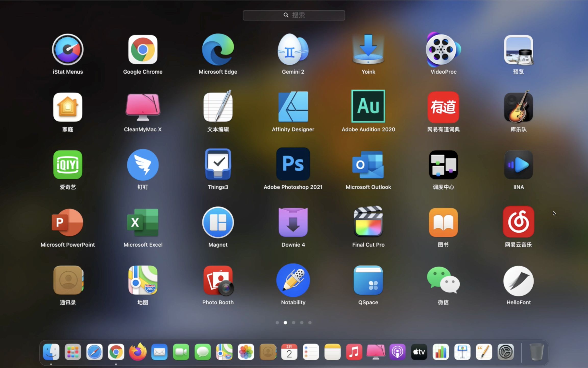Open Yoink app

coord(368,49)
